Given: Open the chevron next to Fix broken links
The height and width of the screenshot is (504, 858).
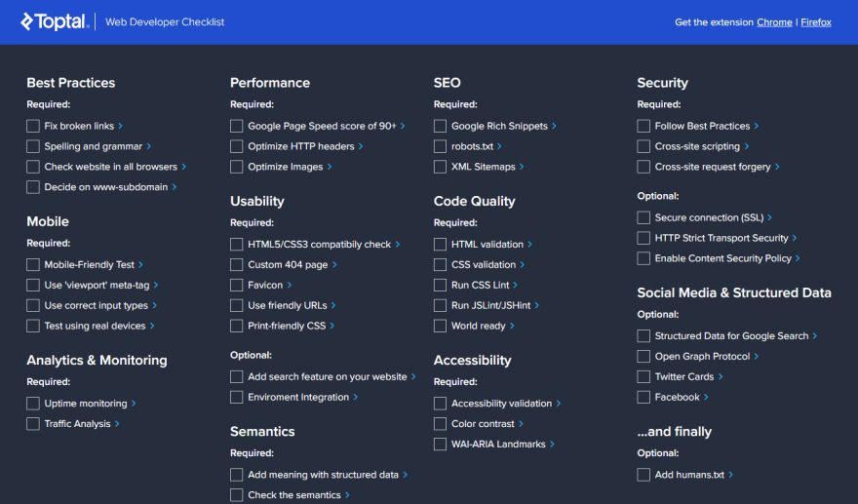Looking at the screenshot, I should (x=120, y=126).
